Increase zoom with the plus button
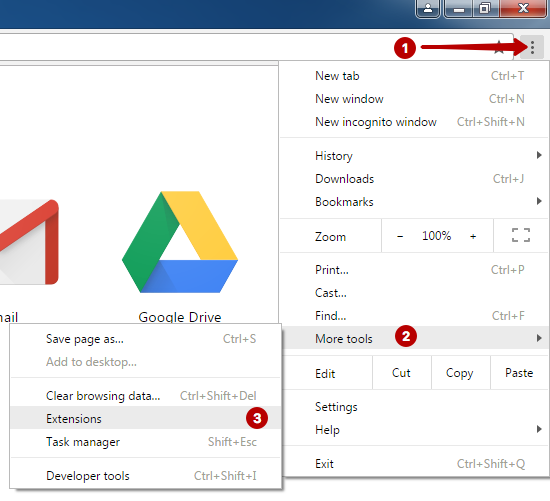The image size is (550, 501). point(473,236)
